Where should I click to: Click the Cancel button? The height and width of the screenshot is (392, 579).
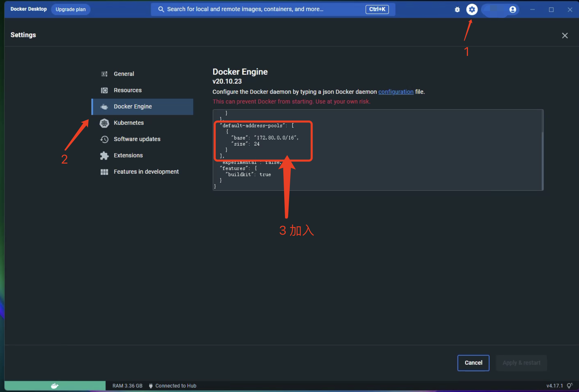pos(473,363)
